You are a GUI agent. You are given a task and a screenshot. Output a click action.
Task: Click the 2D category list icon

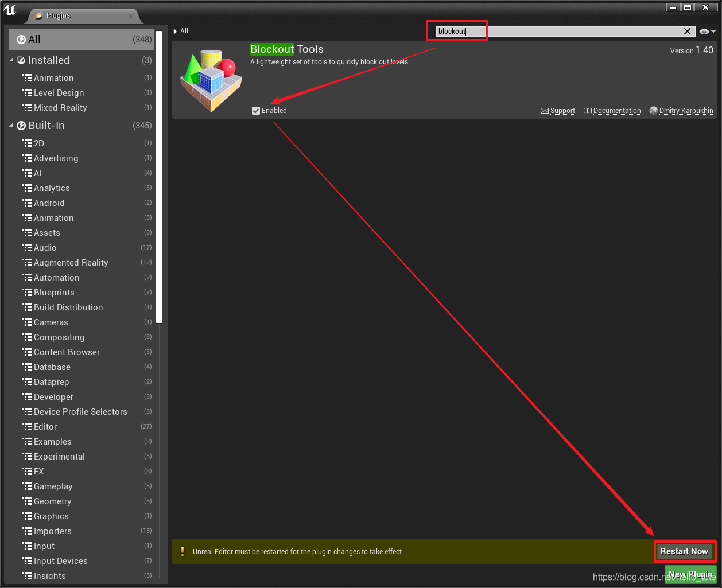(x=27, y=143)
